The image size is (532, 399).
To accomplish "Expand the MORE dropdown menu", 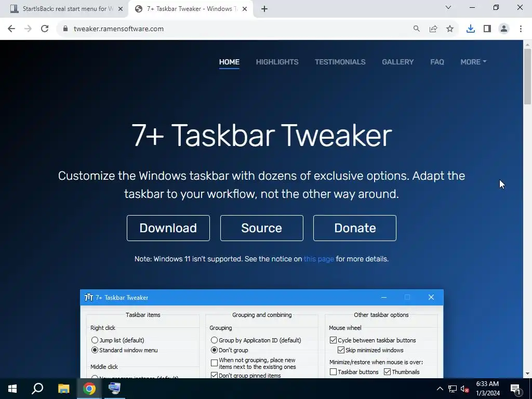I will pyautogui.click(x=473, y=62).
